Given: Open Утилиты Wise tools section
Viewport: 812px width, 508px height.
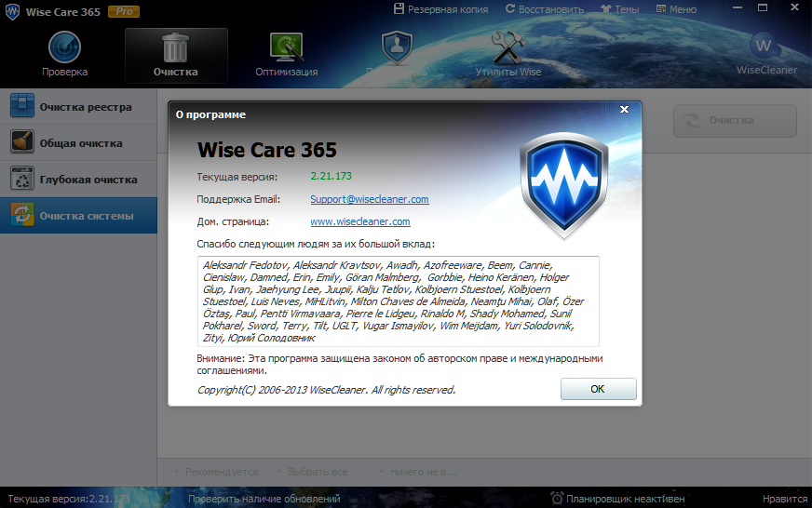Looking at the screenshot, I should (508, 55).
